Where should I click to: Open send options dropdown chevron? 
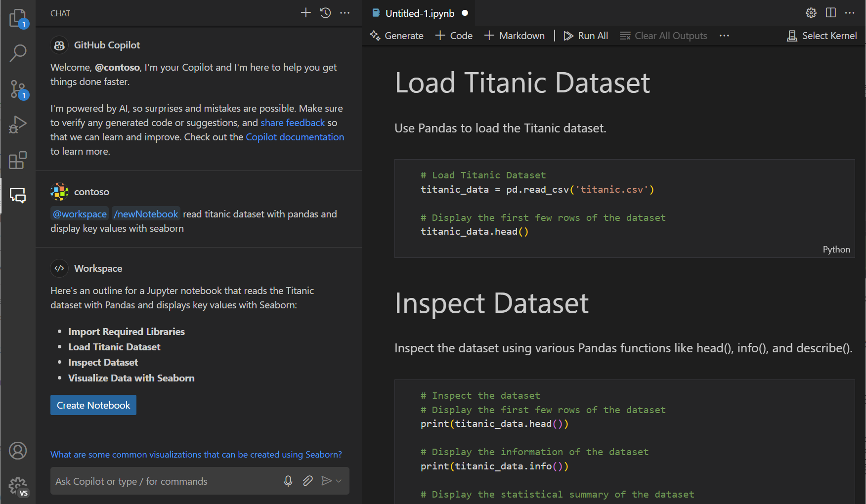[339, 481]
